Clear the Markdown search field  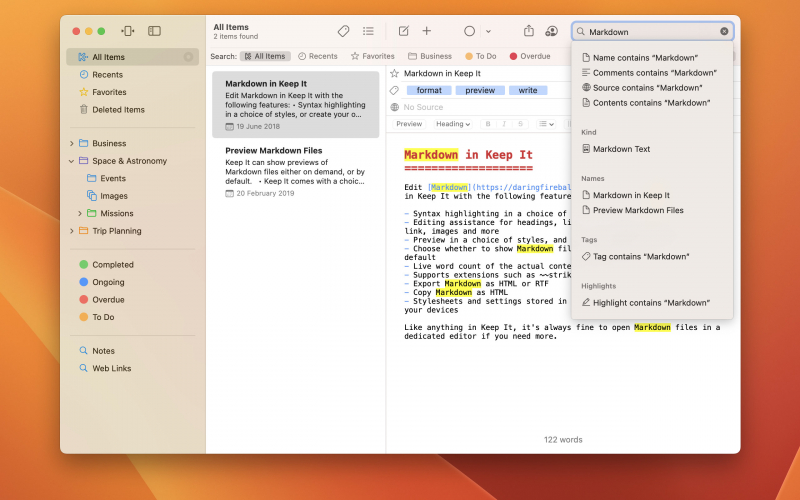tap(724, 31)
